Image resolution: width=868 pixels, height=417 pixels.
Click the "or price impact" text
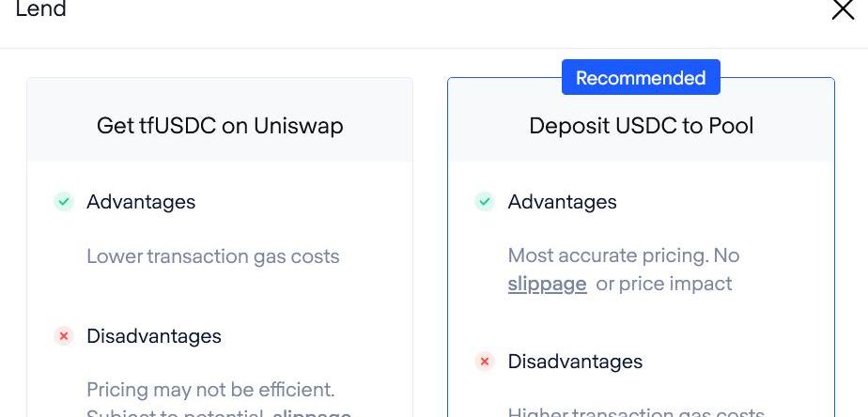click(x=664, y=284)
